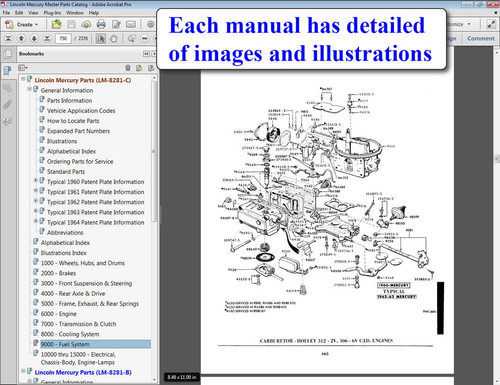500x385 pixels.
Task: Collapse Lincoln Mercury Parts (LM-8281-C) tree
Action: coord(23,79)
